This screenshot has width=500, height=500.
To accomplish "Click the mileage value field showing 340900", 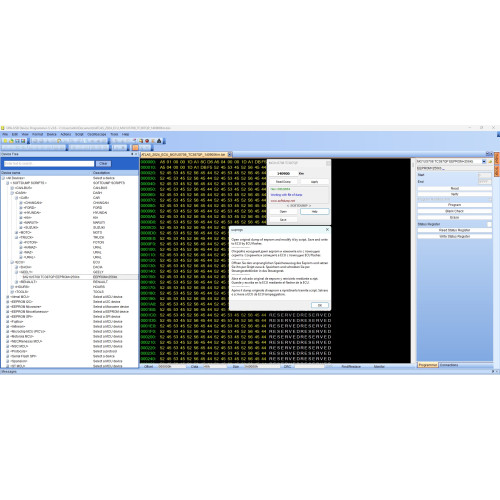I will tap(283, 174).
